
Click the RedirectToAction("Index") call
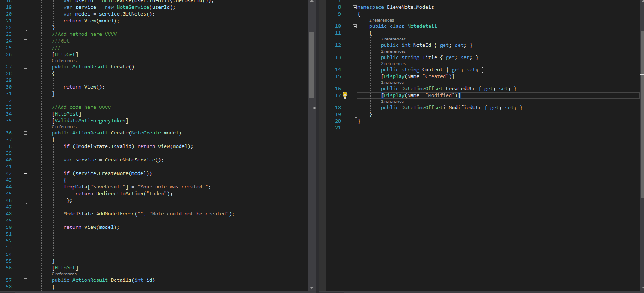tap(134, 194)
